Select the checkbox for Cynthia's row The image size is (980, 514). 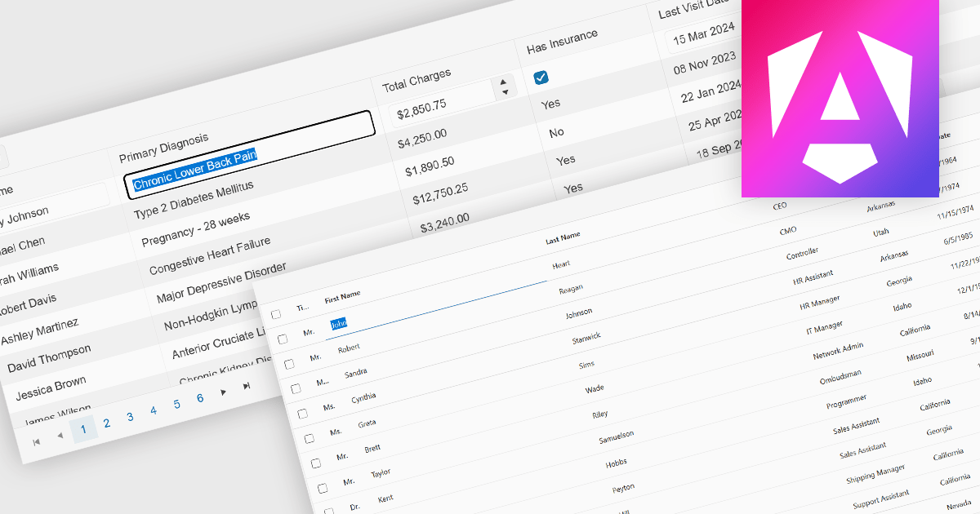(302, 413)
